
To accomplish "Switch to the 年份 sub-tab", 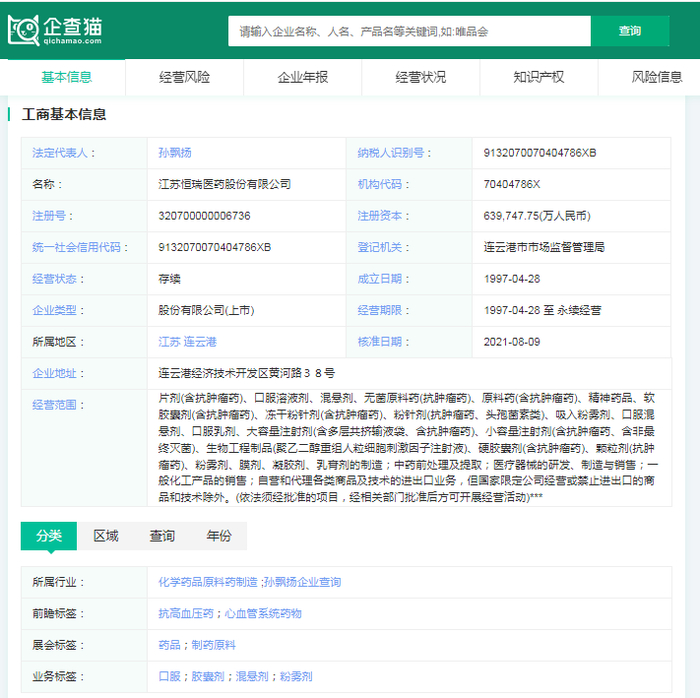I will point(218,536).
